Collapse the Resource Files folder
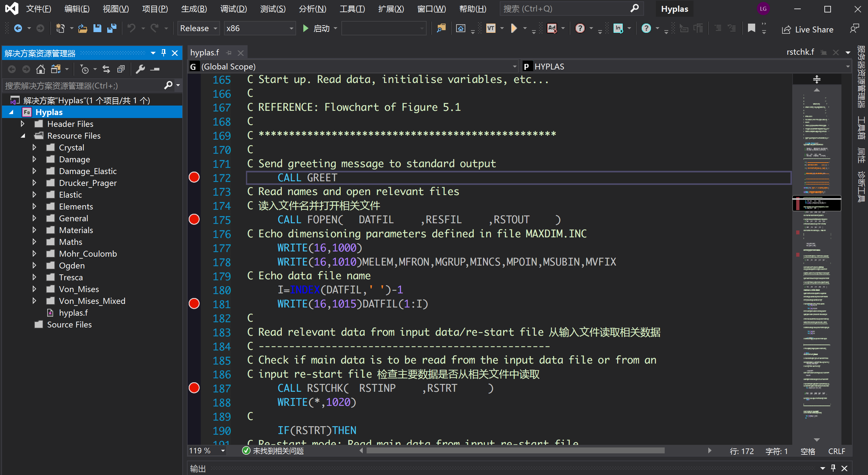The width and height of the screenshot is (868, 475). [23, 135]
